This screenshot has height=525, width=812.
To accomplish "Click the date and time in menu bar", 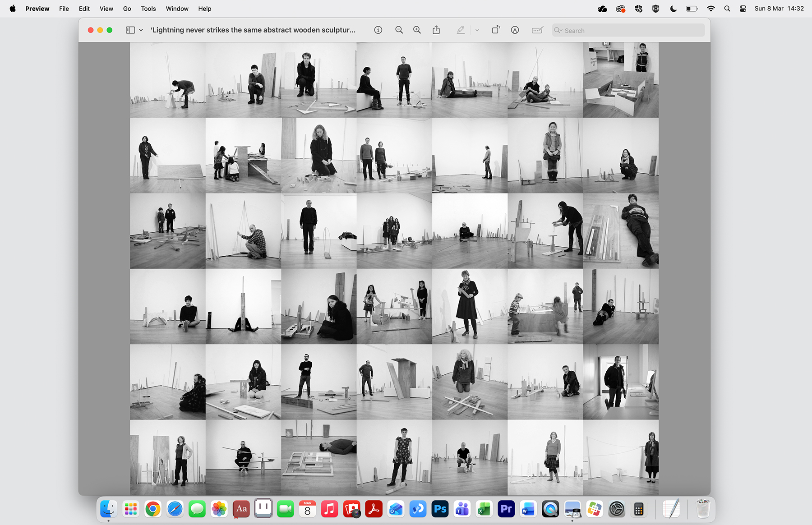I will pyautogui.click(x=779, y=9).
